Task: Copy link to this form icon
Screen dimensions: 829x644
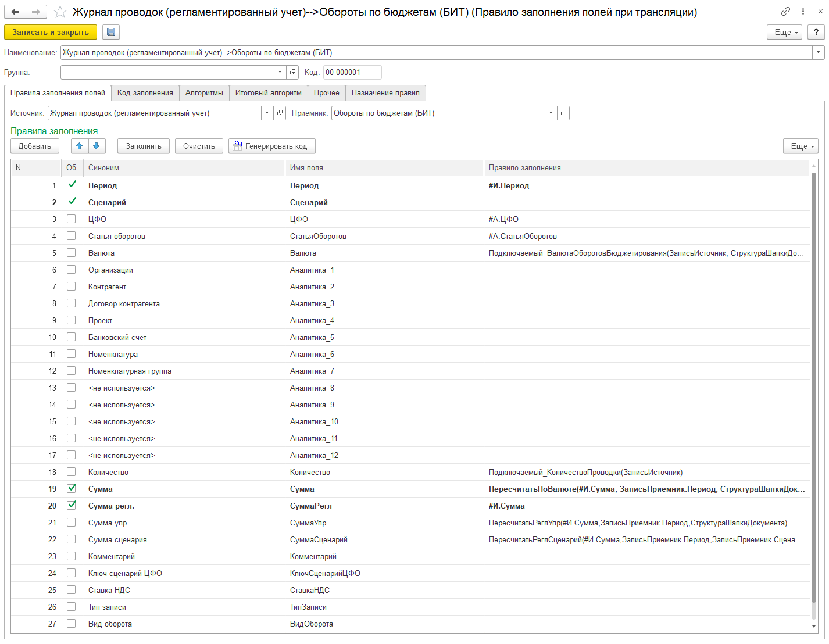Action: (785, 12)
